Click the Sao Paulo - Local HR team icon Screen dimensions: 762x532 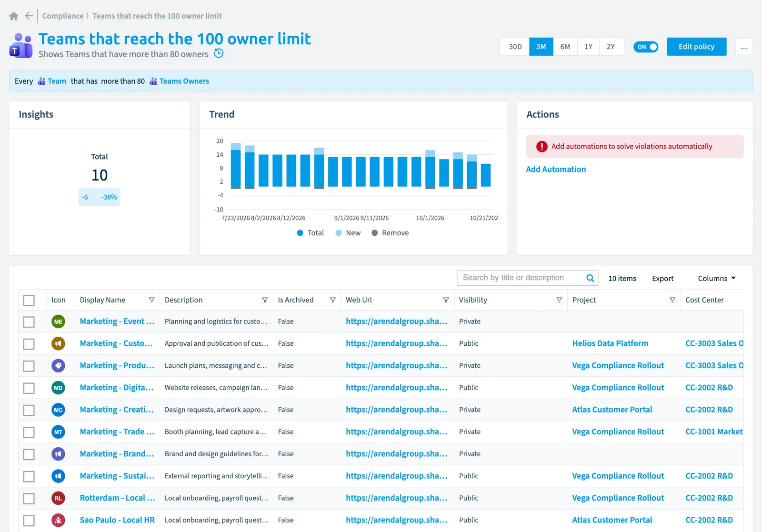[58, 520]
